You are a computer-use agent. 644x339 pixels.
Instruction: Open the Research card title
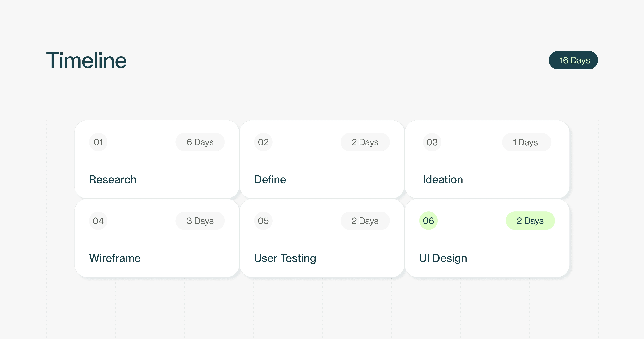(113, 179)
